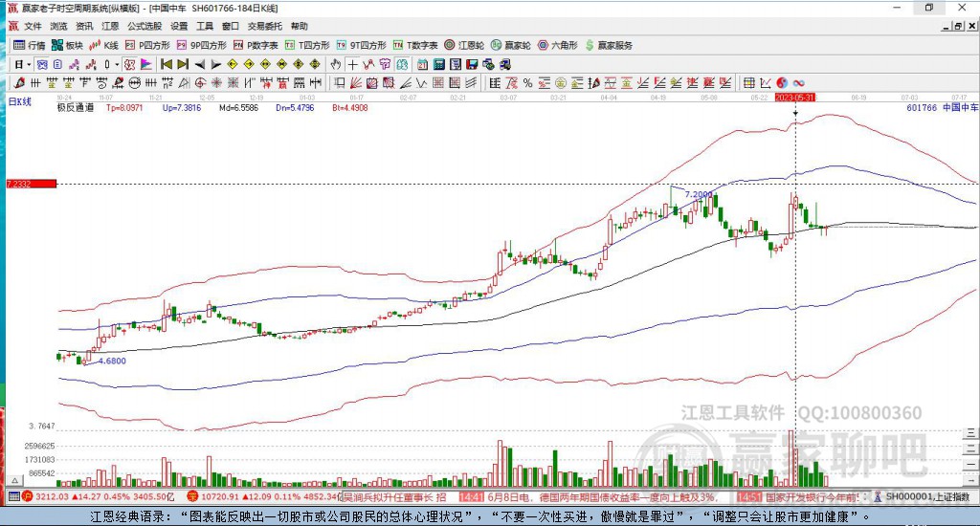Screen dimensions: 980x526
Task: Click the 601766 中国中车 stock label
Action: click(x=943, y=107)
